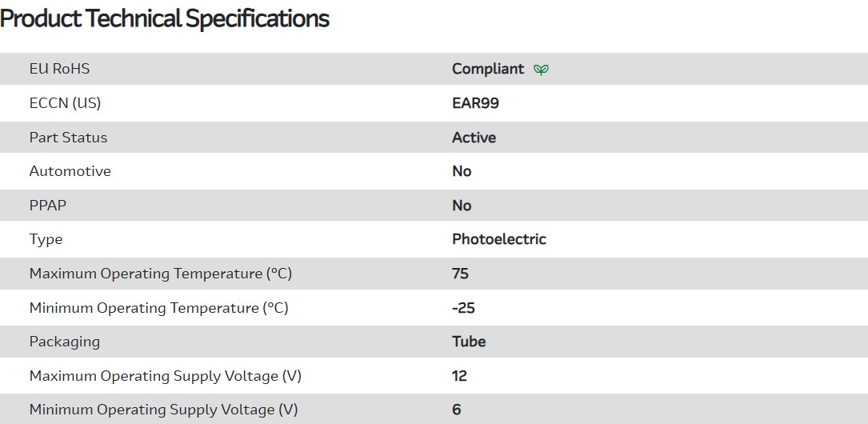
Task: Click the EAR99 value
Action: pyautogui.click(x=475, y=103)
